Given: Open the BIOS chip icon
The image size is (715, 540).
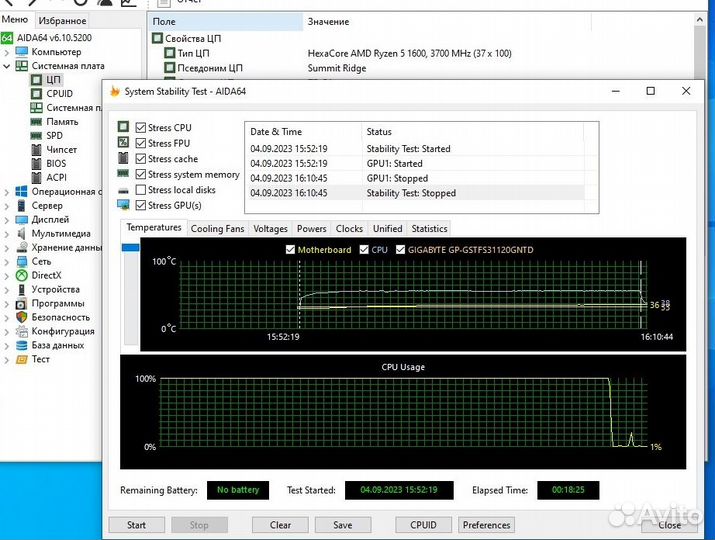Looking at the screenshot, I should point(36,163).
